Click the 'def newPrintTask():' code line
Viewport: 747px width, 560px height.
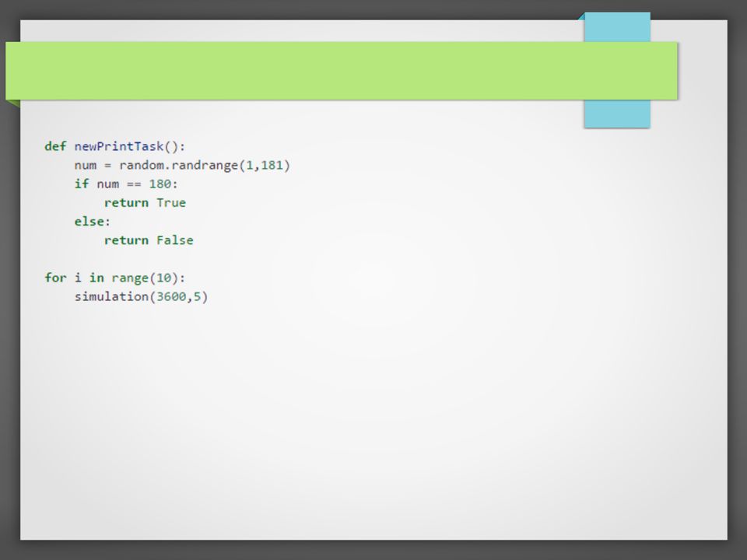(x=115, y=146)
